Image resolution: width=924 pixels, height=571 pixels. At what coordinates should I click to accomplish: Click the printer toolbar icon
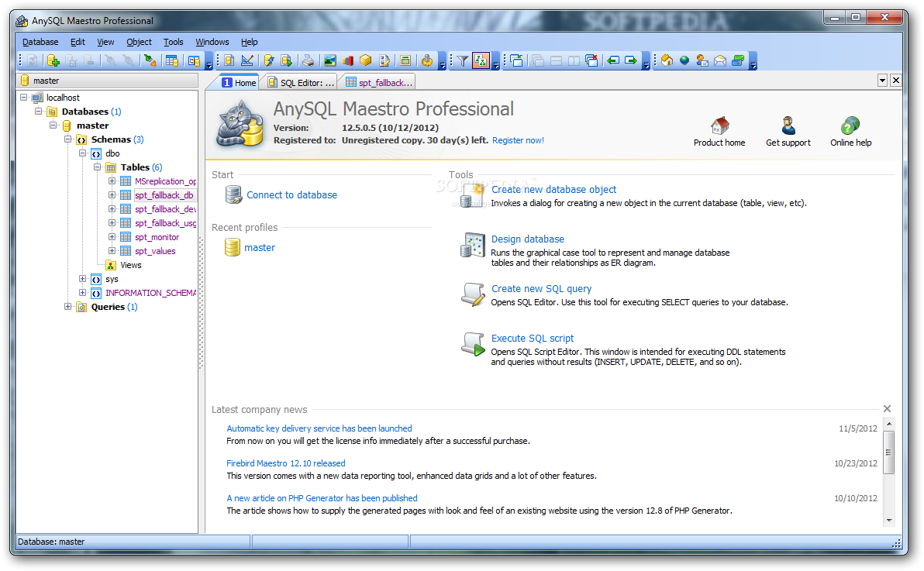[309, 60]
